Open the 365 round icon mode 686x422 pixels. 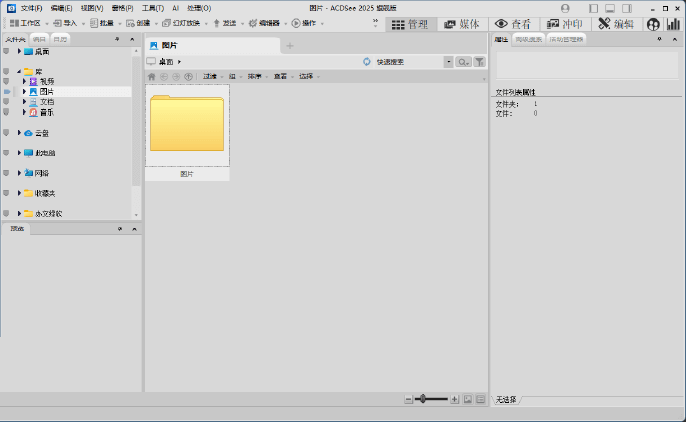tap(653, 24)
